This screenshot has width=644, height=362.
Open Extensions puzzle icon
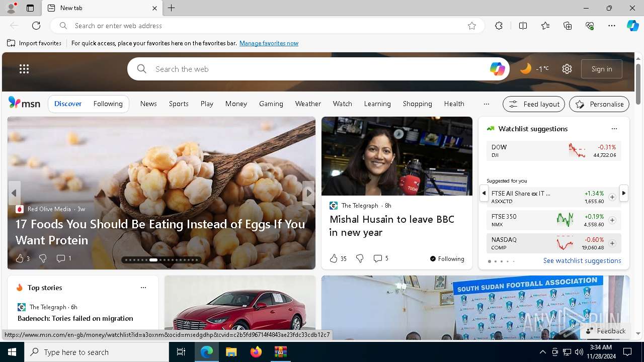499,26
